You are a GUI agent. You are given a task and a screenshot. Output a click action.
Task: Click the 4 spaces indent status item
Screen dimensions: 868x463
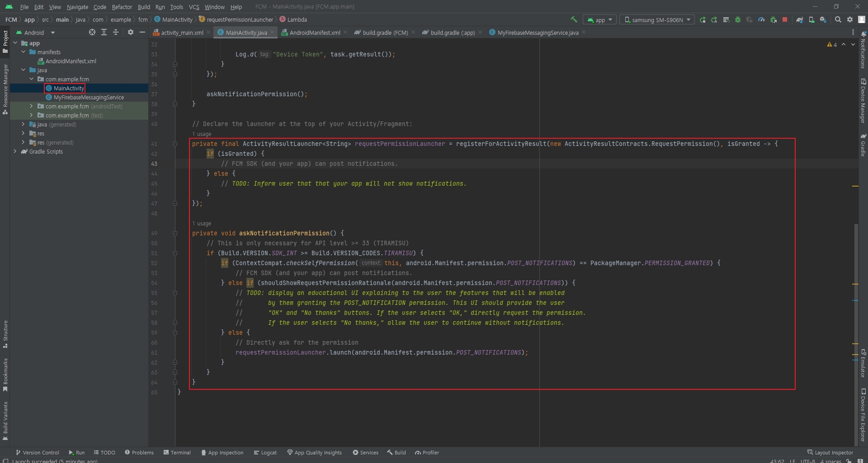pos(830,461)
